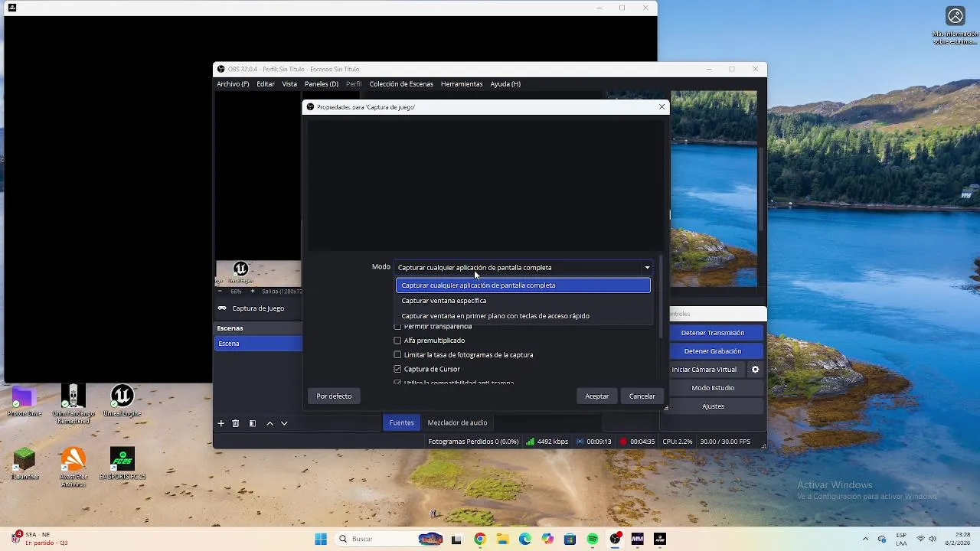Viewport: 980px width, 551px height.
Task: Show hidden system tray icons
Action: coord(866,539)
